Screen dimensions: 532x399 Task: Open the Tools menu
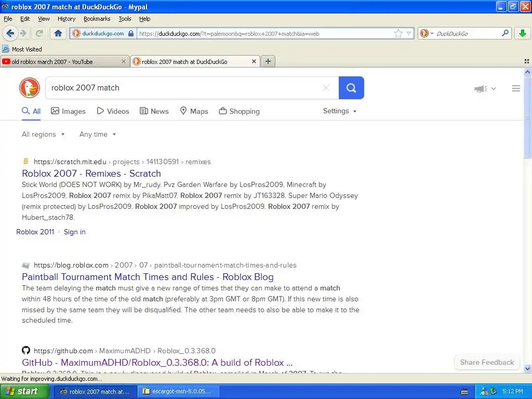coord(125,19)
